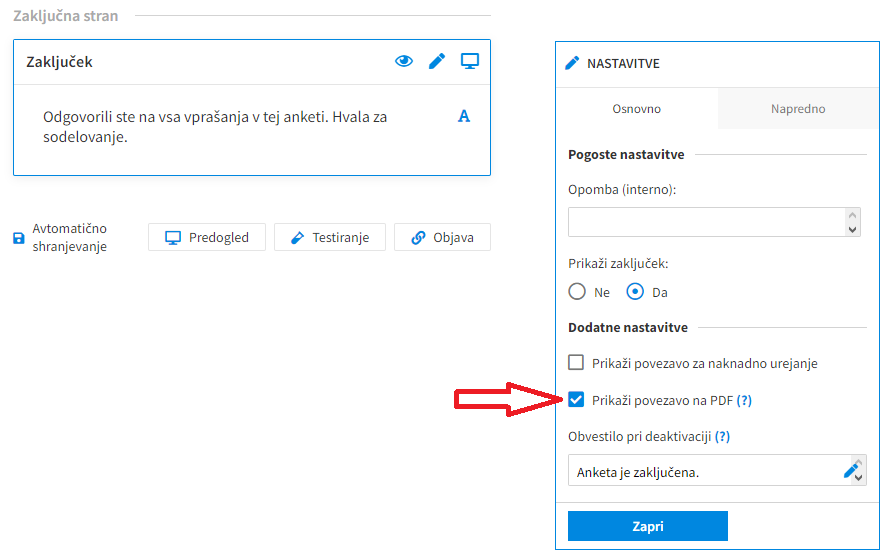Click the blue A text formatting icon
884x559 pixels.
463,116
